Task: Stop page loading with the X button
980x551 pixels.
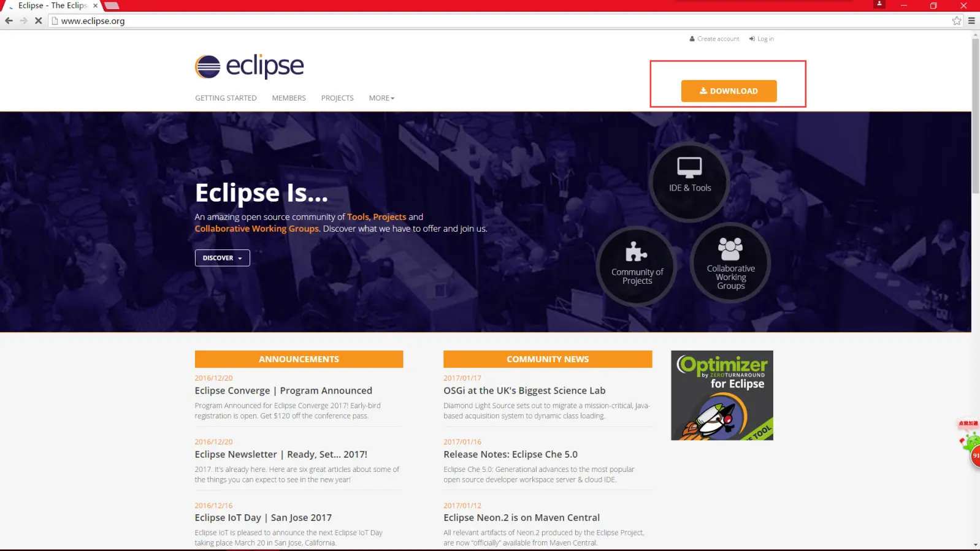Action: point(38,21)
